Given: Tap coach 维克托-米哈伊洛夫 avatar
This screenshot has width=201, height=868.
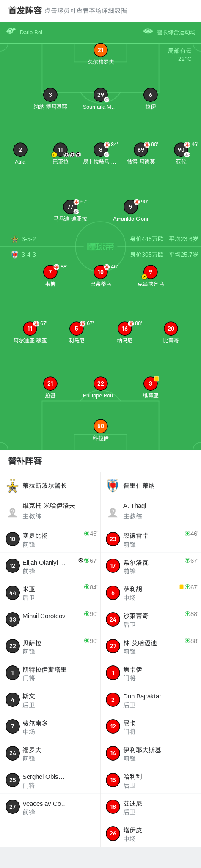Looking at the screenshot, I should [x=13, y=512].
